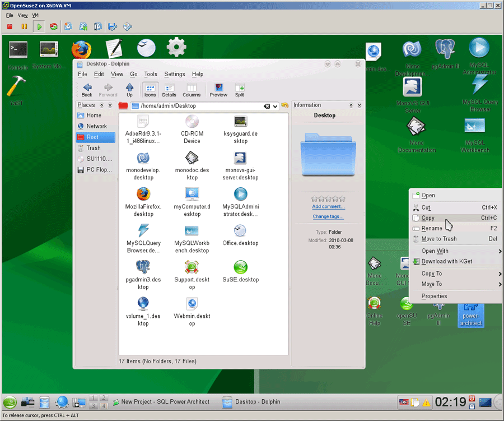Go Up one folder level

point(129,90)
